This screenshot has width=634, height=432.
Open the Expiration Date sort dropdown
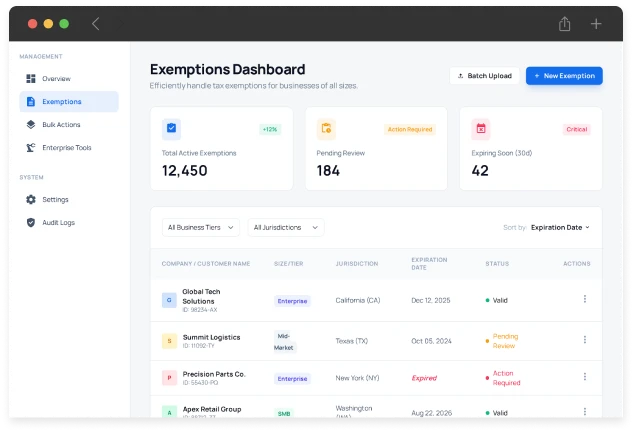(x=560, y=227)
